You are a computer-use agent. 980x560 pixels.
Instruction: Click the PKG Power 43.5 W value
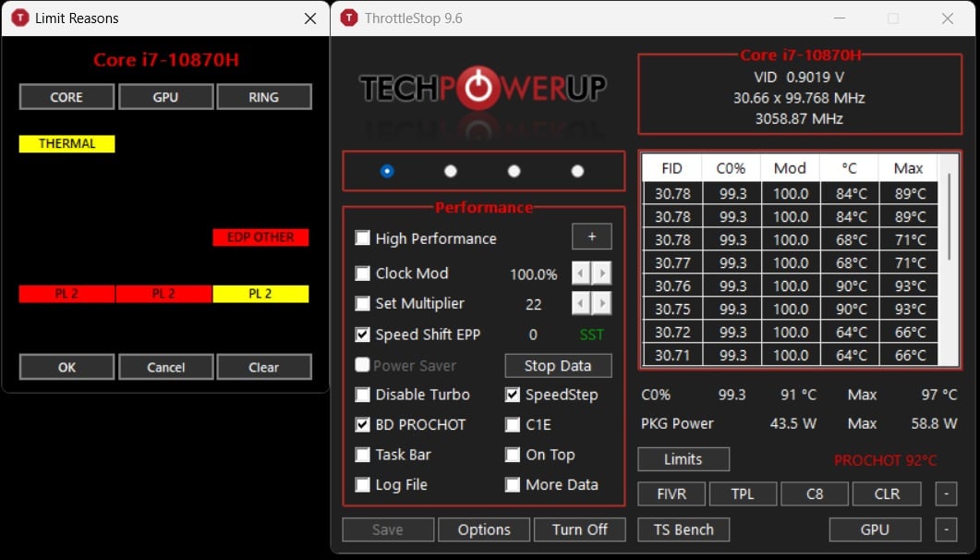point(793,424)
